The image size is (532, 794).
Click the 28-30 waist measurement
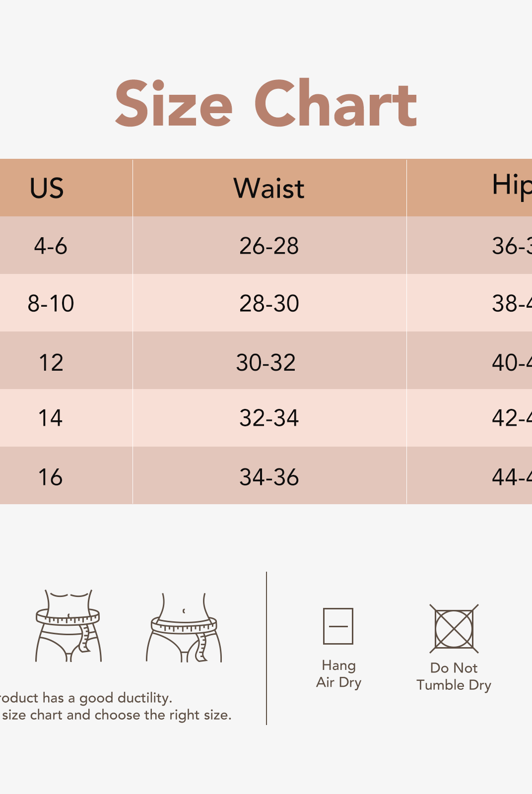269,303
